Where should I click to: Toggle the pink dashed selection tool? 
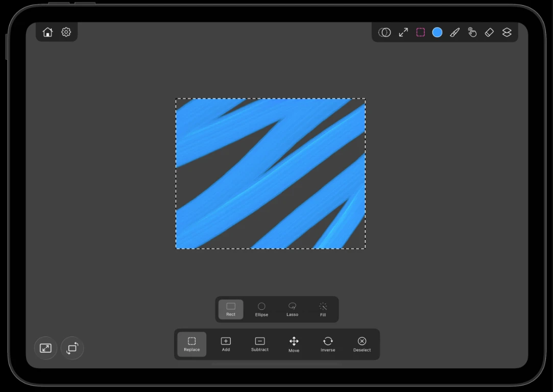pos(420,33)
